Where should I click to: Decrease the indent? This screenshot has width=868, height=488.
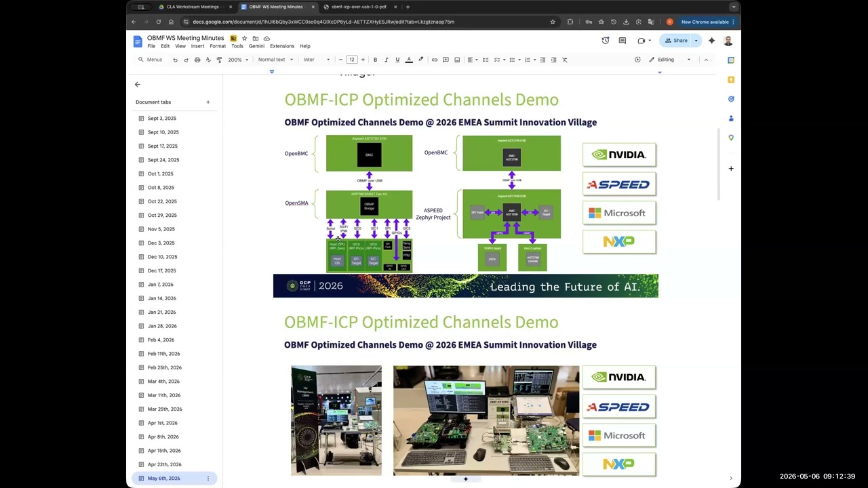click(542, 60)
